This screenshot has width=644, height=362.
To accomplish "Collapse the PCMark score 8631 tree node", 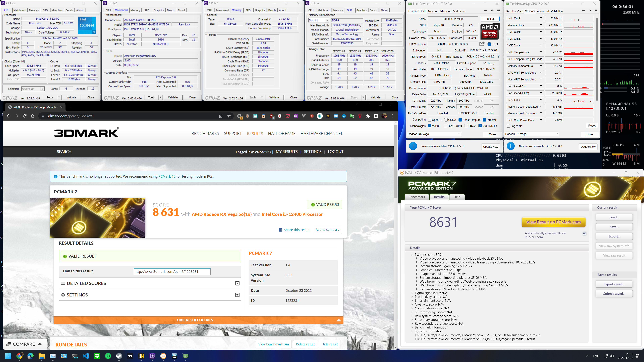I will click(x=412, y=255).
